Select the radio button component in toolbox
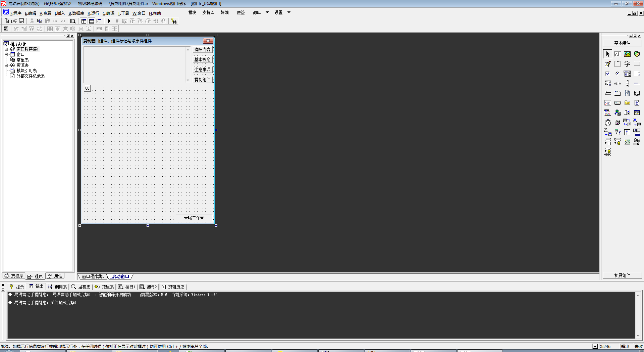This screenshot has height=352, width=644. tap(617, 74)
